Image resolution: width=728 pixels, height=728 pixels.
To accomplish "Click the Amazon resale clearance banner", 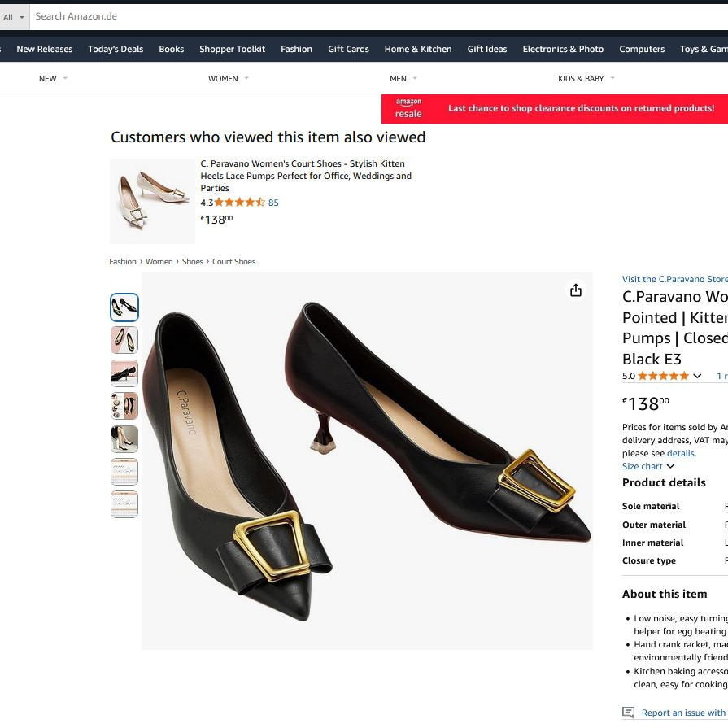I will click(x=555, y=108).
